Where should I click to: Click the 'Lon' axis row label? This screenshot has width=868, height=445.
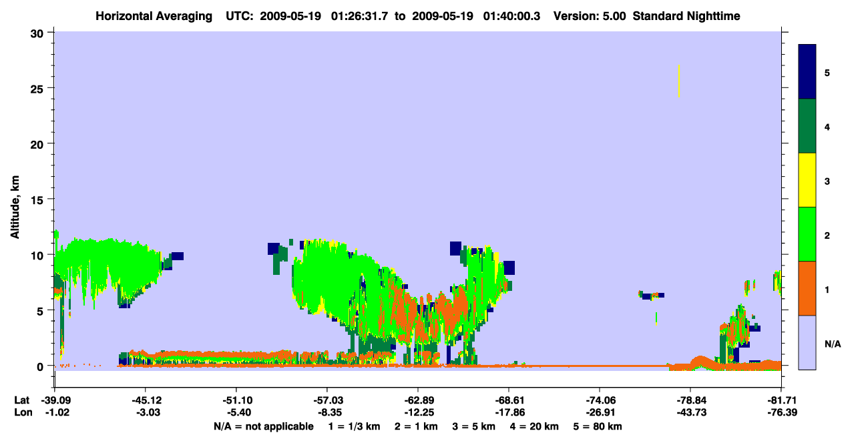(x=22, y=412)
